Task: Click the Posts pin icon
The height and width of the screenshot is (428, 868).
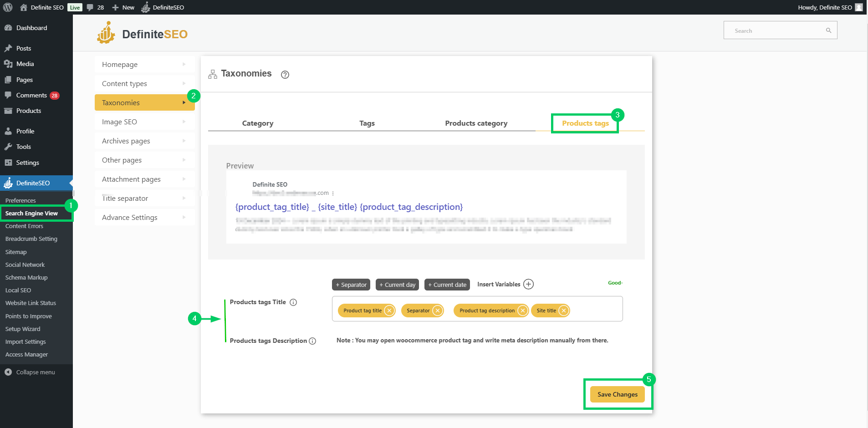Action: [8, 48]
